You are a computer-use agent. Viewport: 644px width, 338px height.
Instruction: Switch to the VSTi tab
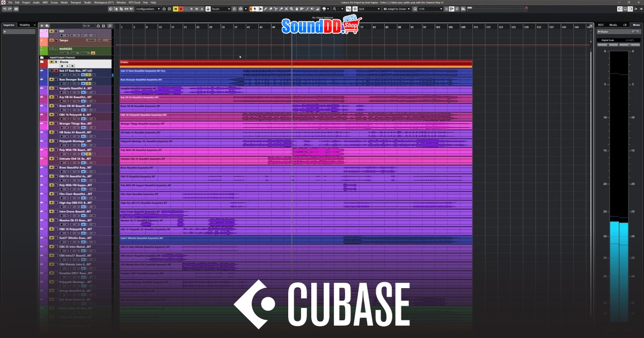601,25
